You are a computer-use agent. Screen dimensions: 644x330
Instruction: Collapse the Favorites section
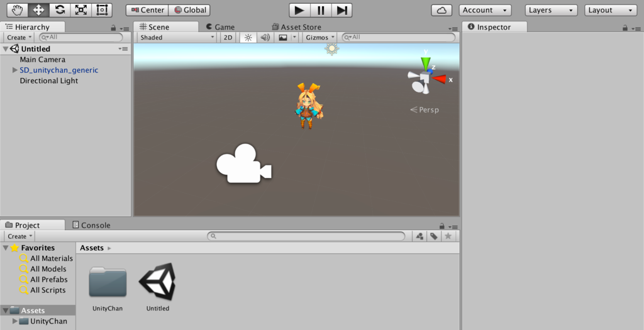[x=5, y=248]
